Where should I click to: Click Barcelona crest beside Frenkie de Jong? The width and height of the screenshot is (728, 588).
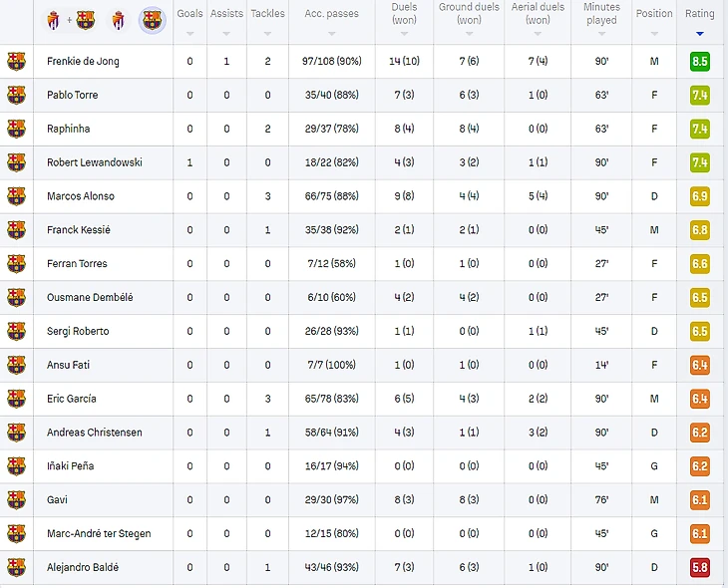click(16, 62)
